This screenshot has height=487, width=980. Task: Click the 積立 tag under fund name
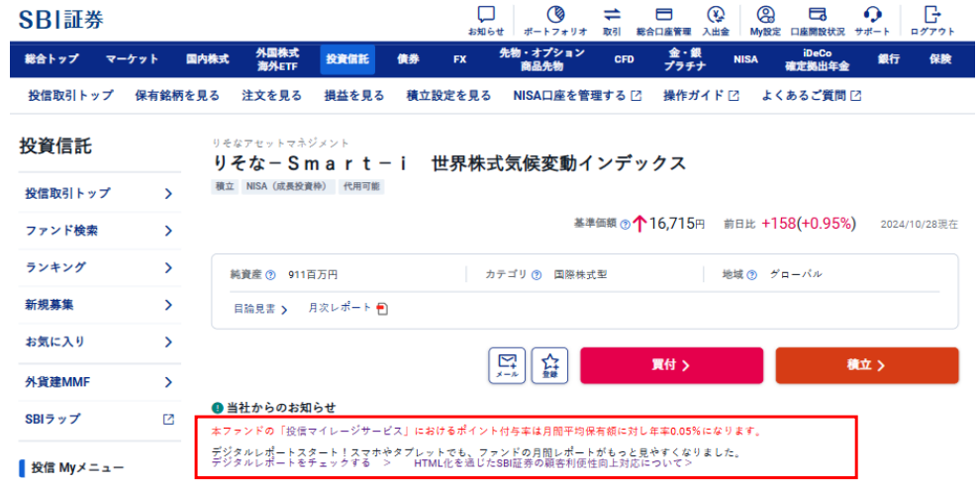tap(225, 186)
